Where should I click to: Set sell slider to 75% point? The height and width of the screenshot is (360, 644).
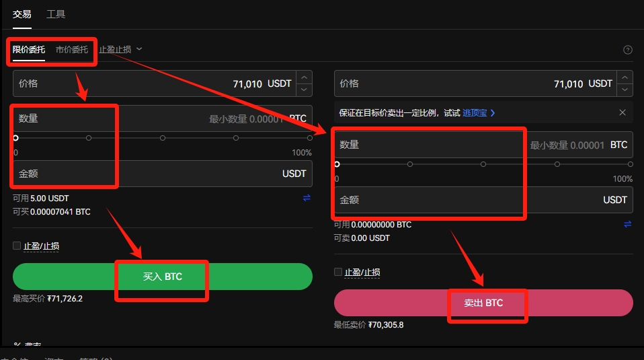click(557, 164)
